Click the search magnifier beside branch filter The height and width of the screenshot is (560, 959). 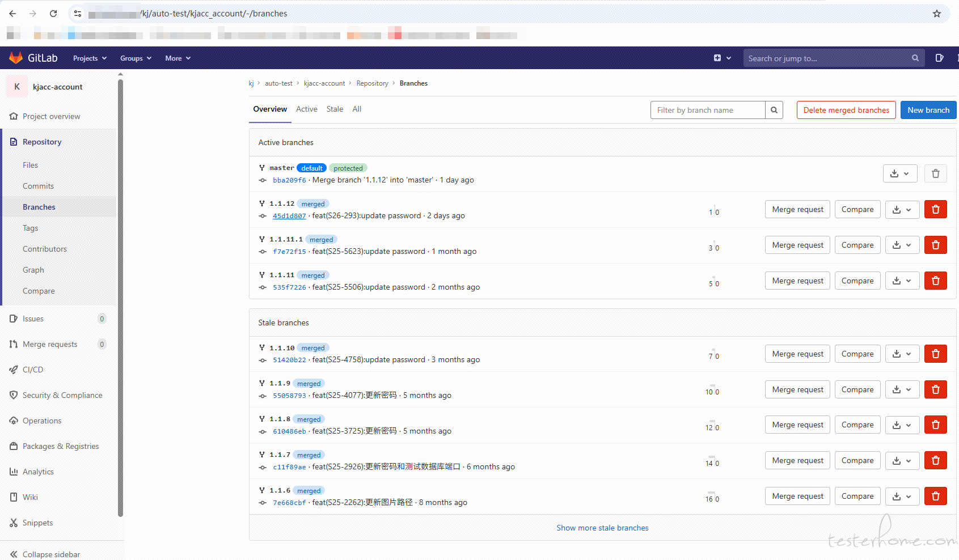point(774,110)
